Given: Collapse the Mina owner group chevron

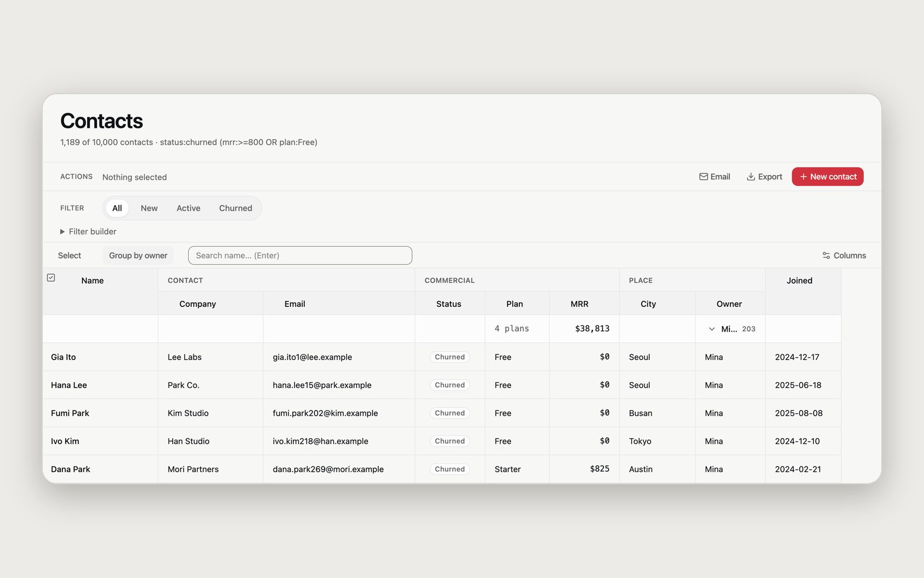Looking at the screenshot, I should pos(711,329).
